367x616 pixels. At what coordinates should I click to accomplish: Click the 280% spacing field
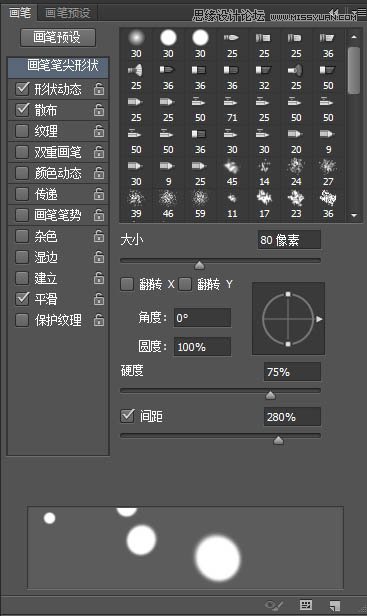(x=292, y=417)
